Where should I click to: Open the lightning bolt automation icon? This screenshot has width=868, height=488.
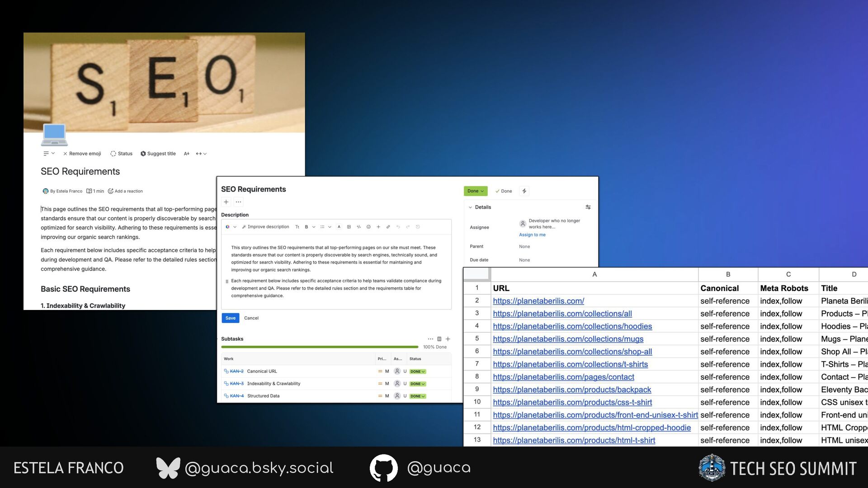[524, 191]
